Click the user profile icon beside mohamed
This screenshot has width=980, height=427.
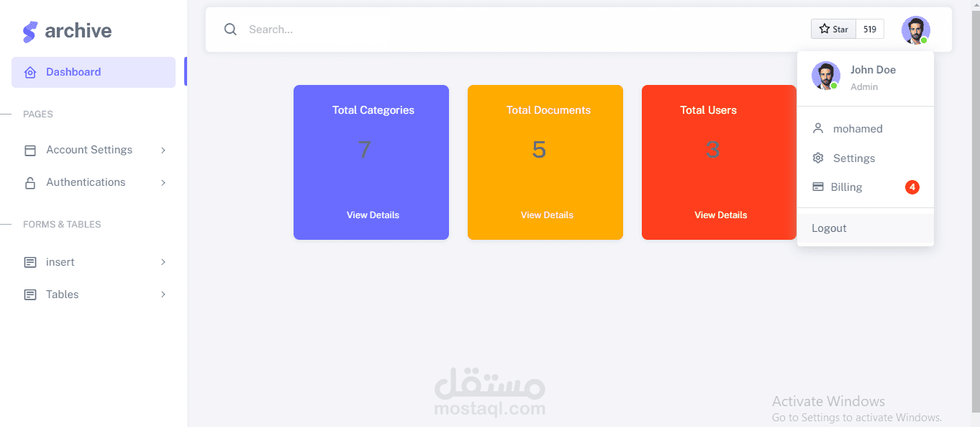click(x=818, y=129)
